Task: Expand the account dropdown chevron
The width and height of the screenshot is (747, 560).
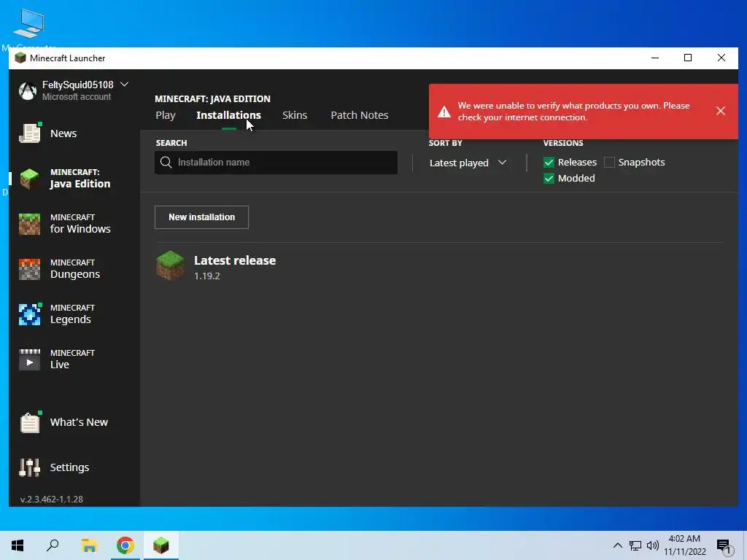Action: coord(124,85)
